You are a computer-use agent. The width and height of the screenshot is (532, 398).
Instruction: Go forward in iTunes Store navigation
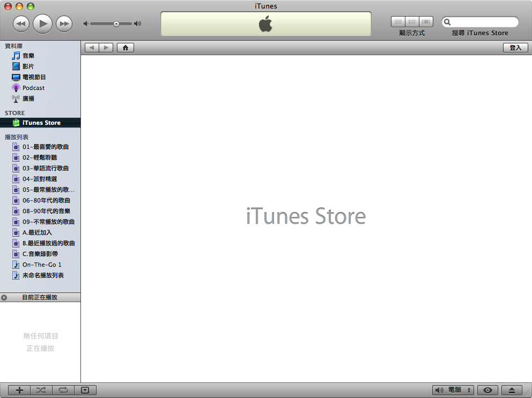point(106,48)
